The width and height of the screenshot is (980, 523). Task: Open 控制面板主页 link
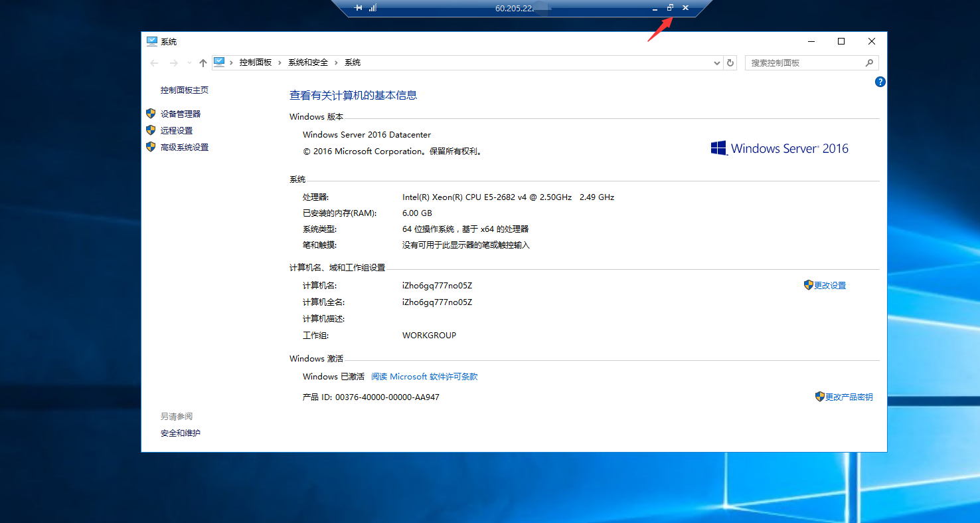tap(185, 90)
